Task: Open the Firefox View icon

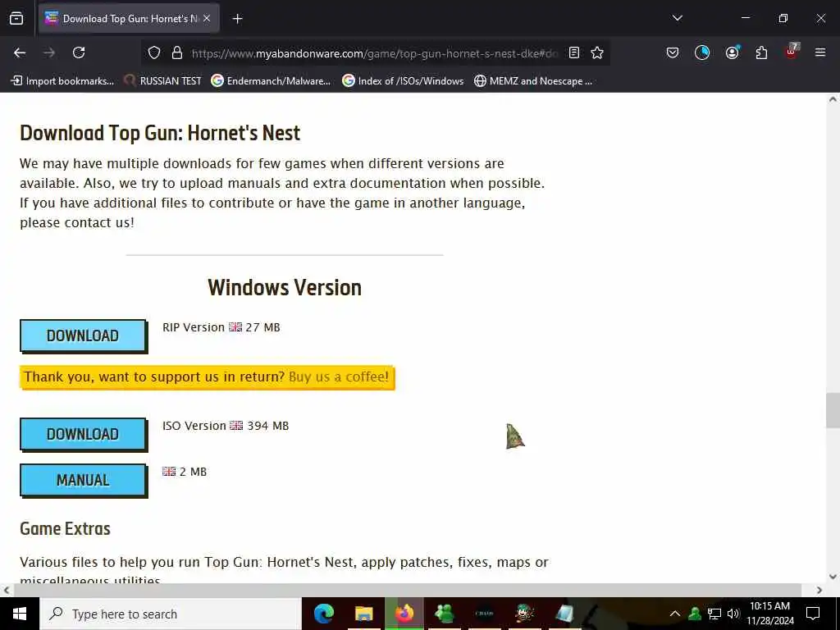Action: click(16, 18)
